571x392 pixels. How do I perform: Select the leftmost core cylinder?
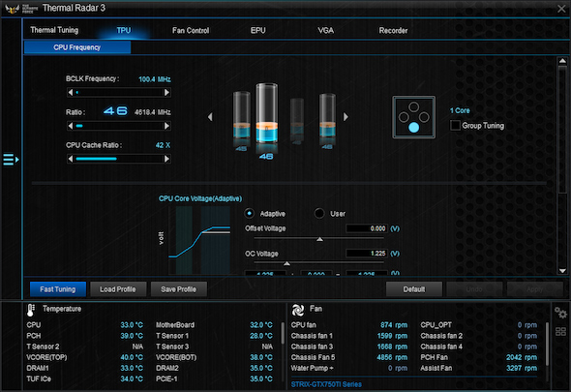241,115
